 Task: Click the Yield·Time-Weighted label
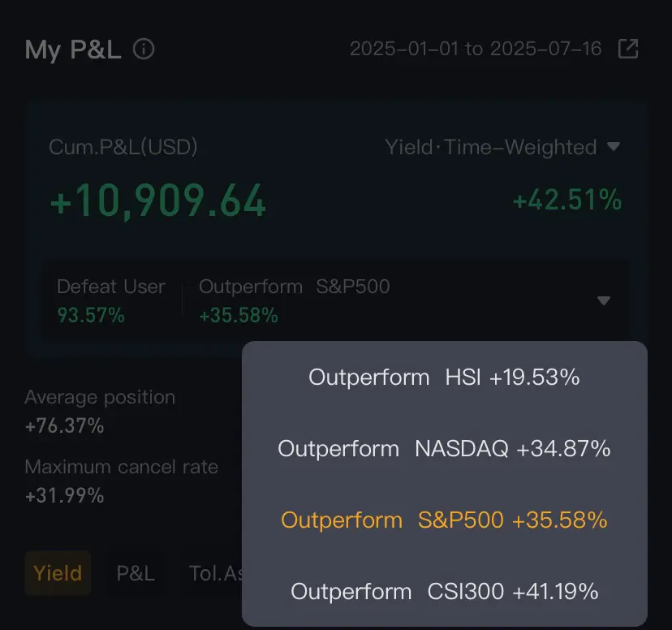491,147
